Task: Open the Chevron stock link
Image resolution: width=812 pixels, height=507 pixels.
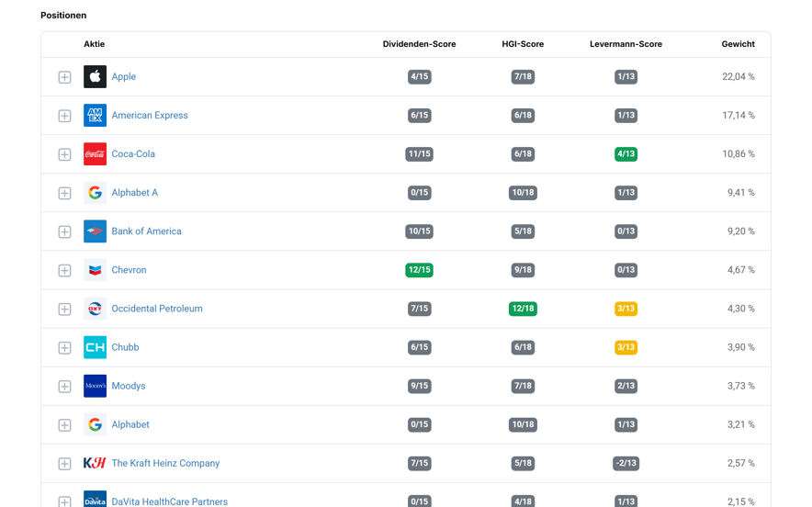Action: [129, 270]
